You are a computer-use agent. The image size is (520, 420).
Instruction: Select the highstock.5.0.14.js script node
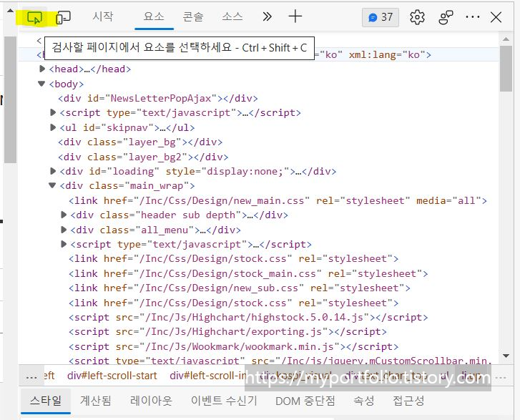coord(248,317)
